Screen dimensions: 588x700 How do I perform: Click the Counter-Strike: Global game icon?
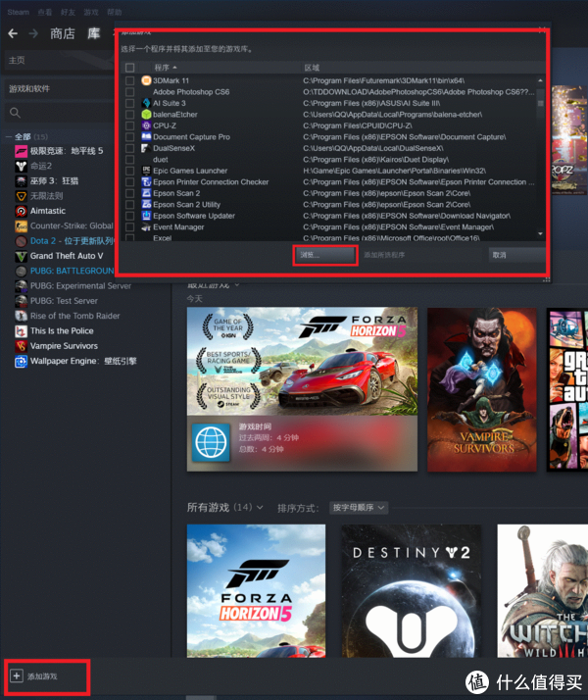21,226
